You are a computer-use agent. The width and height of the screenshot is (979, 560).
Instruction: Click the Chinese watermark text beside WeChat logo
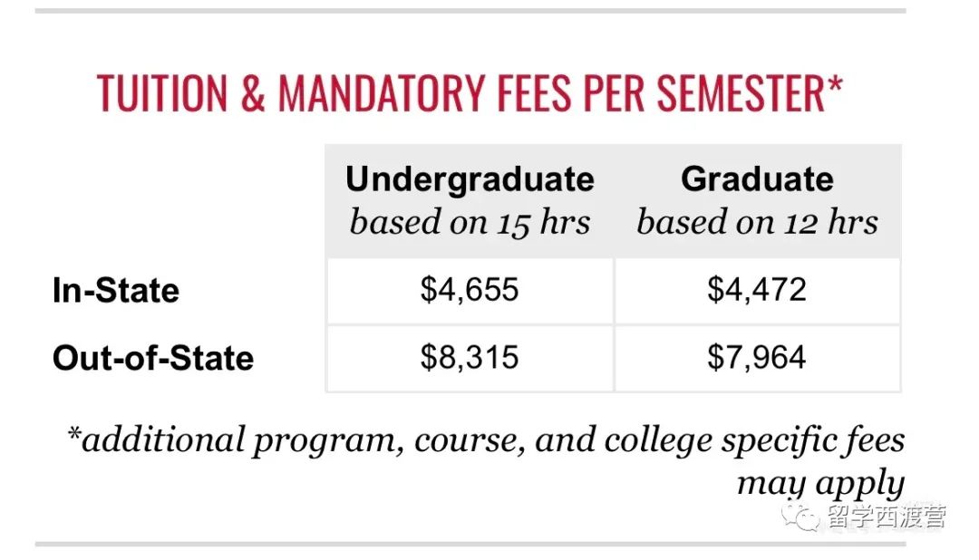click(x=887, y=517)
